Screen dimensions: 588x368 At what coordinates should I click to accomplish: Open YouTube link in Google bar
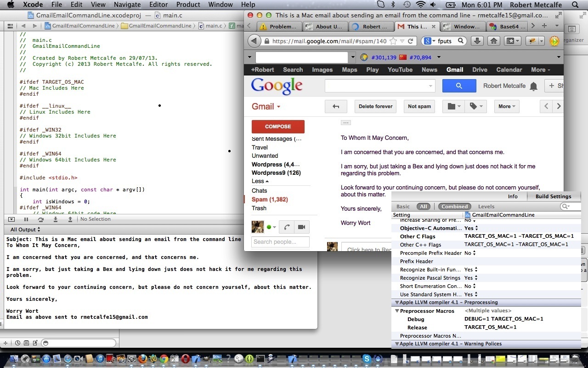pos(400,69)
